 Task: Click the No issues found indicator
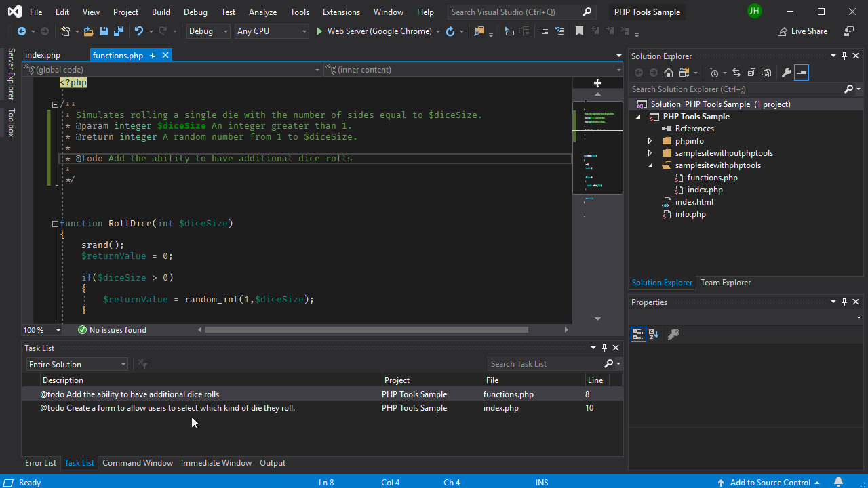coord(112,330)
